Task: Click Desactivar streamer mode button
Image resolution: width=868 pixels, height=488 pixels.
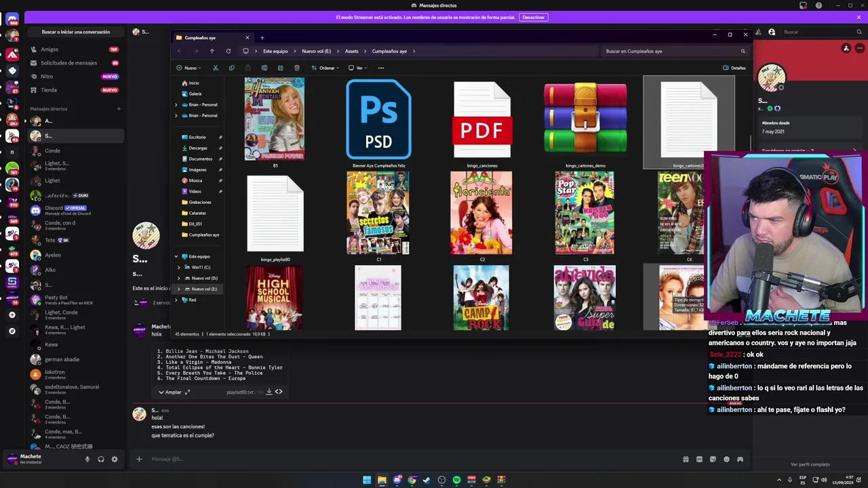Action: pyautogui.click(x=533, y=17)
